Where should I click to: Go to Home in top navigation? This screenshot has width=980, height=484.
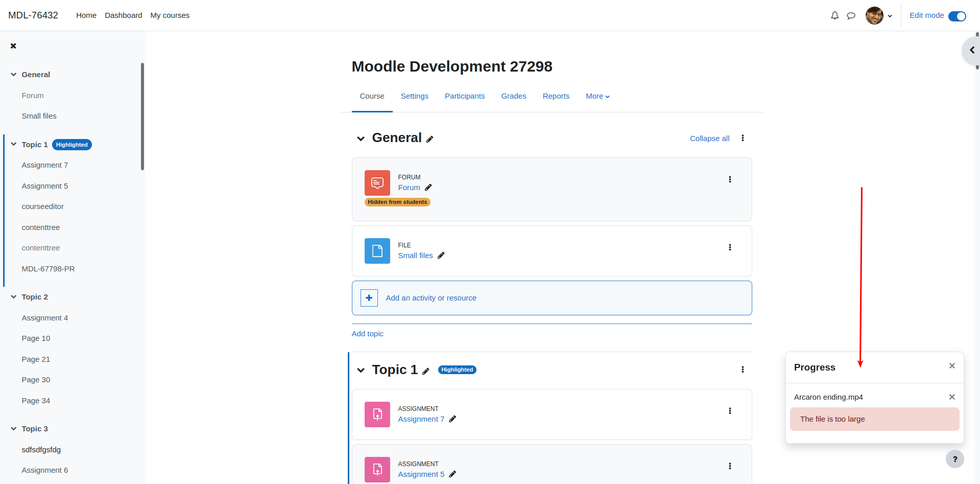(x=86, y=15)
